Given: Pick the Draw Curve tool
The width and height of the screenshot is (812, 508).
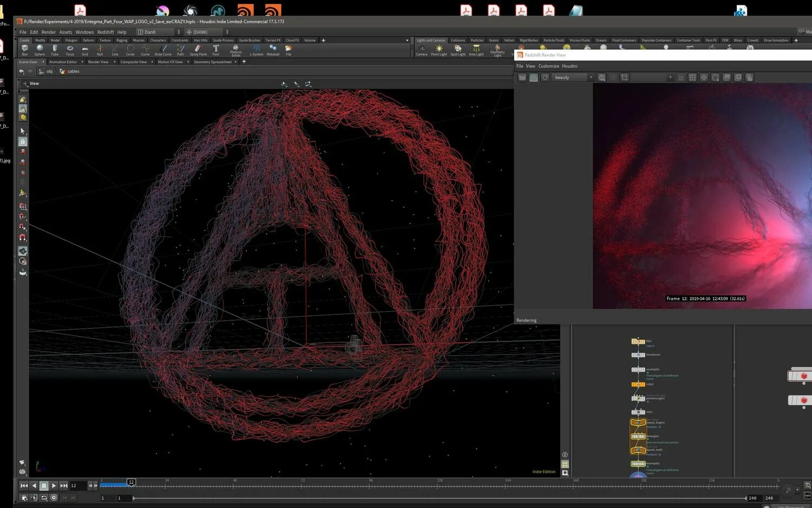Looking at the screenshot, I should (x=163, y=50).
